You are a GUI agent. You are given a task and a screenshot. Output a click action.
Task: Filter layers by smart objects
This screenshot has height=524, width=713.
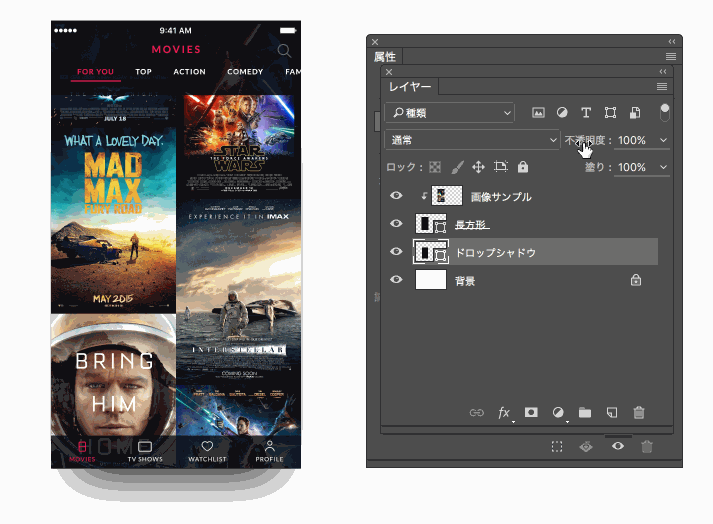click(635, 113)
